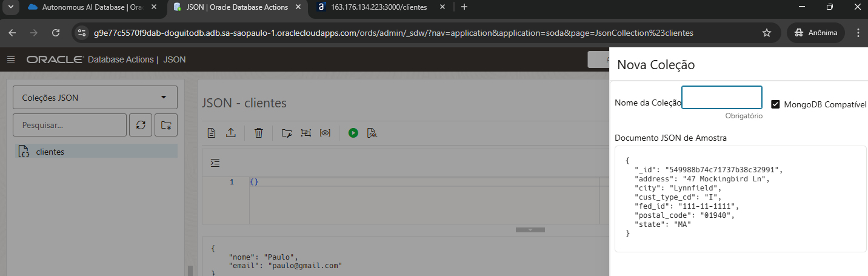Click the eye view icon in toolbar
The image size is (868, 276).
(325, 133)
